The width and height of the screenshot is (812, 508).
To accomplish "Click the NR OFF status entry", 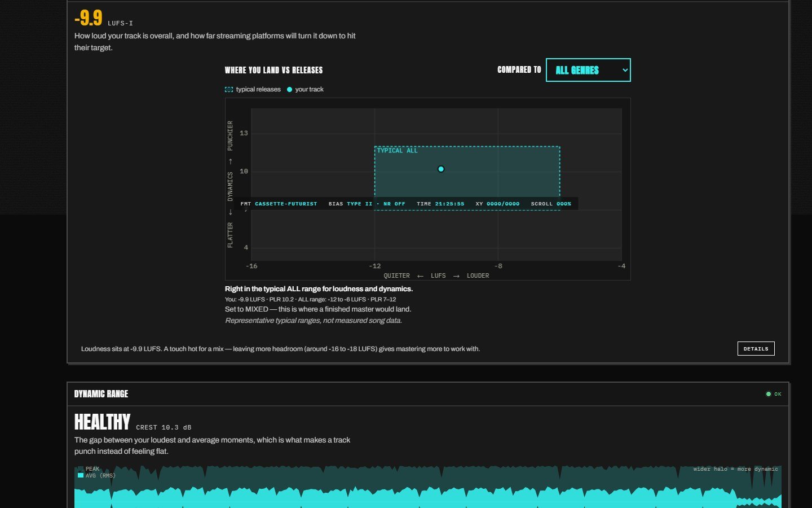I will (x=394, y=204).
